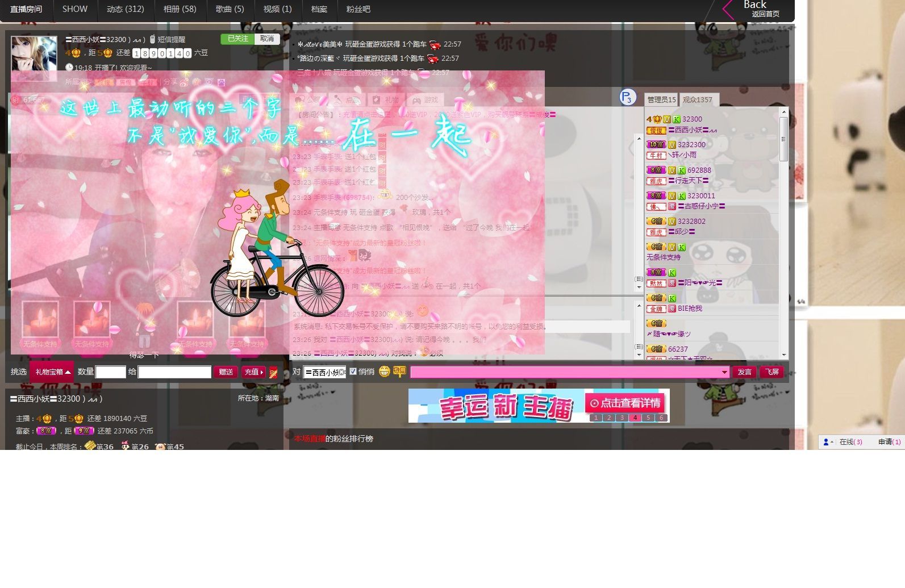Screen dimensions: 905x588
Task: Click the 本场直播 red link
Action: pyautogui.click(x=310, y=439)
